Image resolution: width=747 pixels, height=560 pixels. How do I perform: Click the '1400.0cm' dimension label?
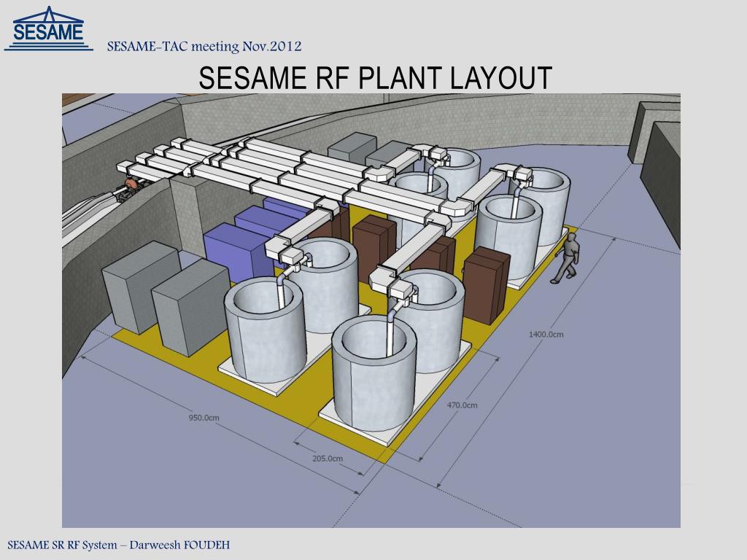pos(546,334)
